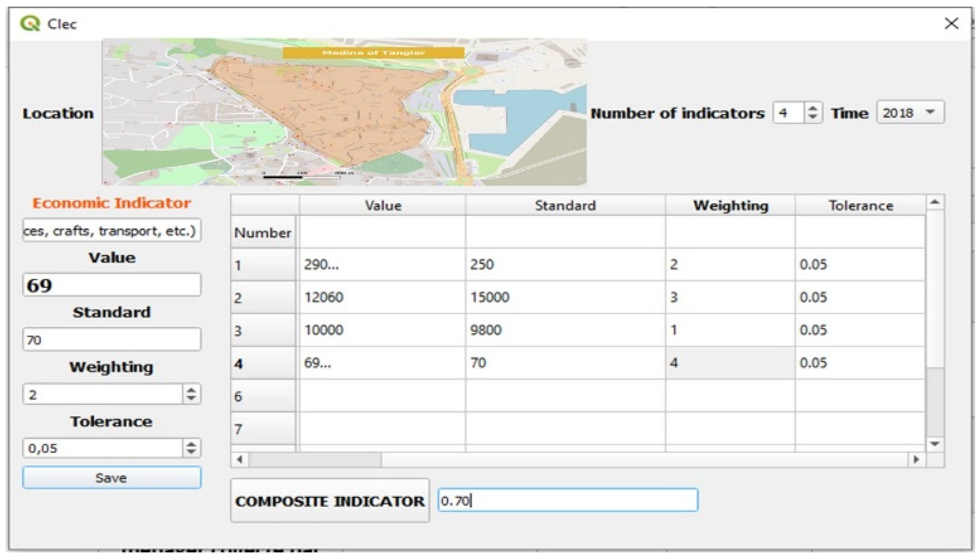Click the economic indicator name text field
980x557 pixels.
(111, 230)
